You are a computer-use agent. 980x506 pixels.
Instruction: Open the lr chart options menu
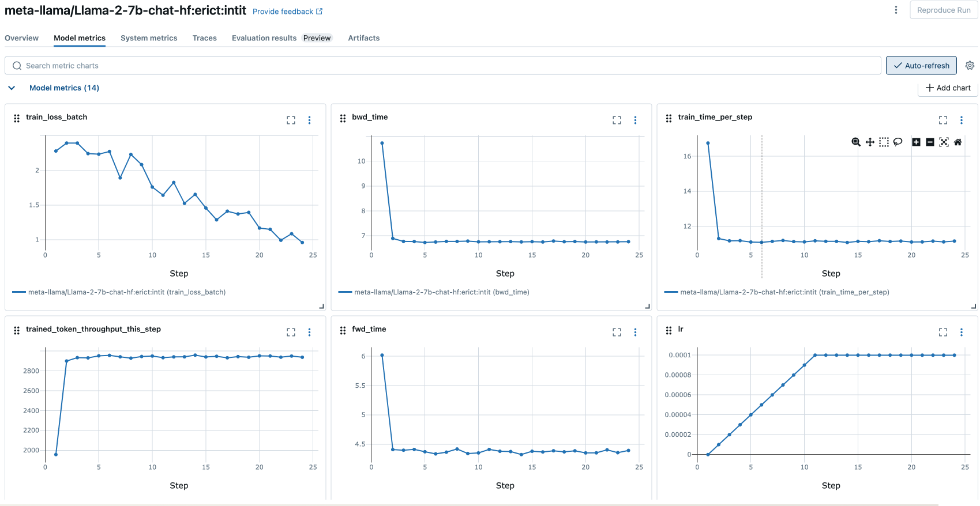tap(962, 332)
